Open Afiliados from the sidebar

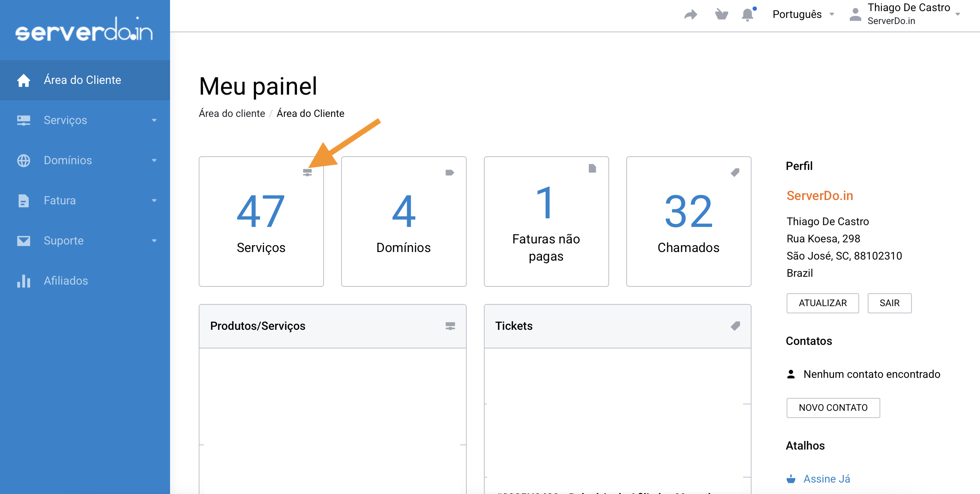65,281
